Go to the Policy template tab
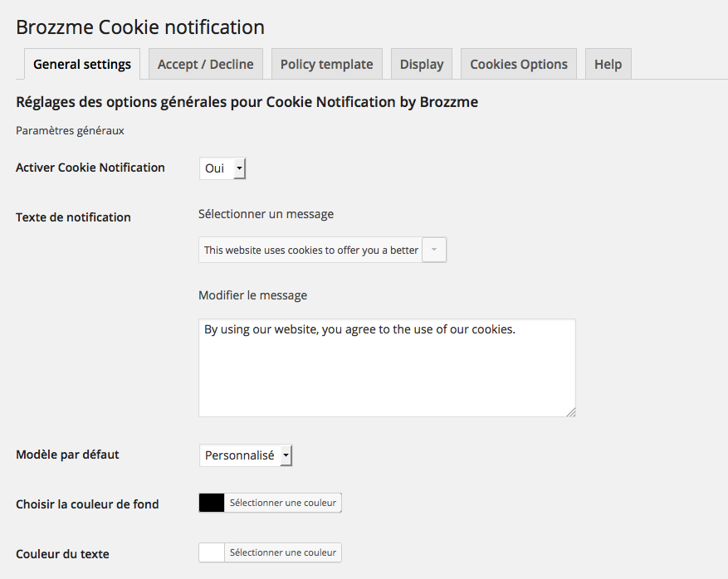Viewport: 728px width, 579px height. [x=326, y=65]
